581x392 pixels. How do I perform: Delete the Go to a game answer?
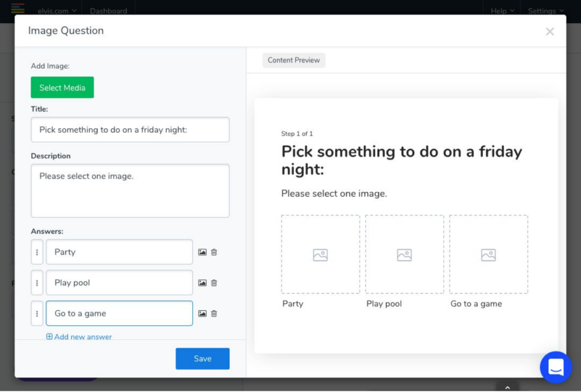pyautogui.click(x=214, y=314)
